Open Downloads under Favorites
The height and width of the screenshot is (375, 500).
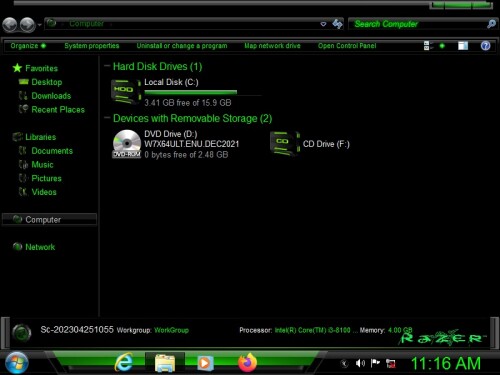point(51,96)
